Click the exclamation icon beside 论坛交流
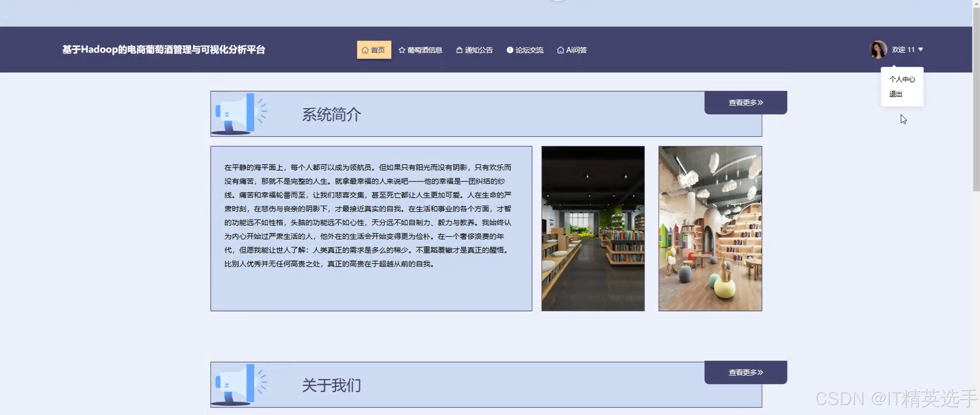Viewport: 980px width, 415px height. [510, 49]
